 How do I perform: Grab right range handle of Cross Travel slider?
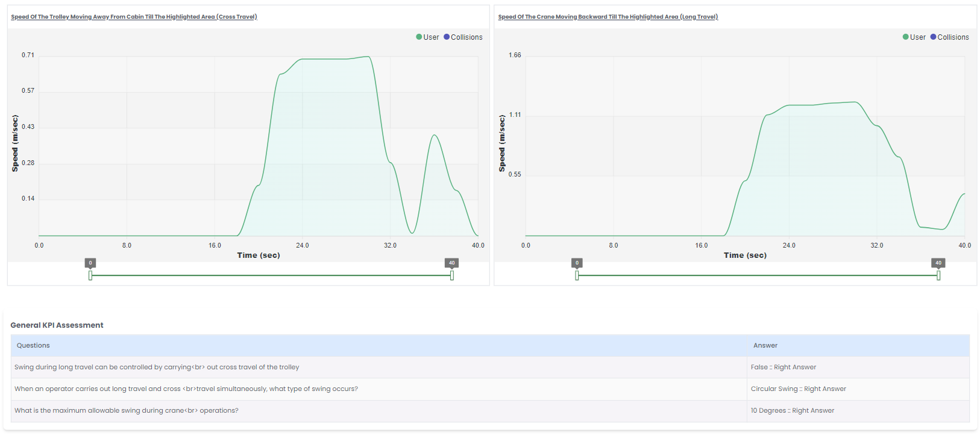point(452,275)
